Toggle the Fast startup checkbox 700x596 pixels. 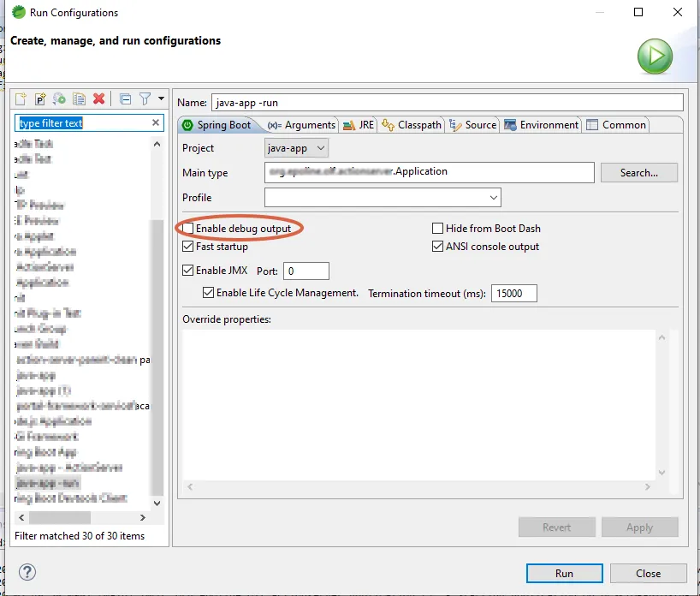point(188,246)
